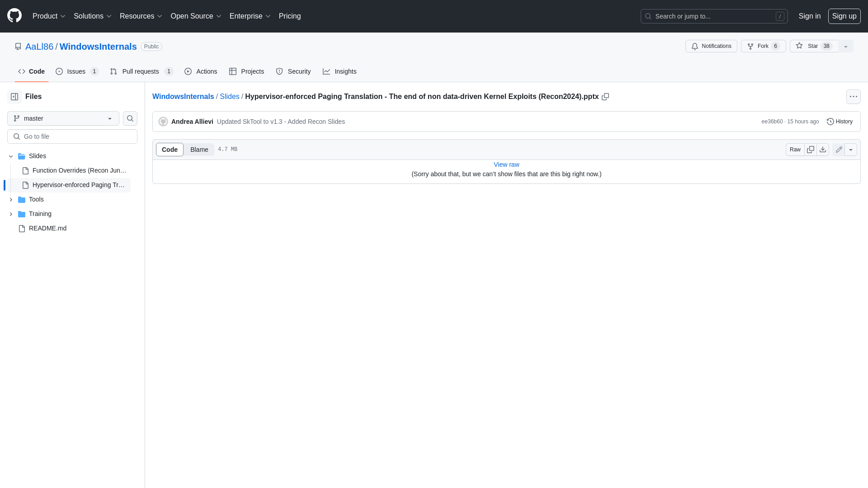Open the AaLl86 owner profile link

click(x=39, y=47)
